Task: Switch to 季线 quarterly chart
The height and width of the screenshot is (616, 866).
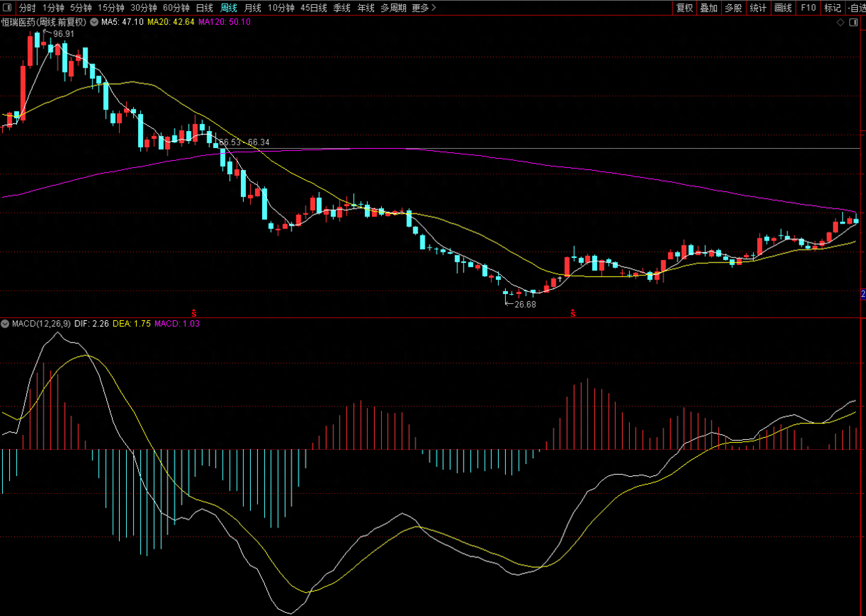Action: [342, 7]
